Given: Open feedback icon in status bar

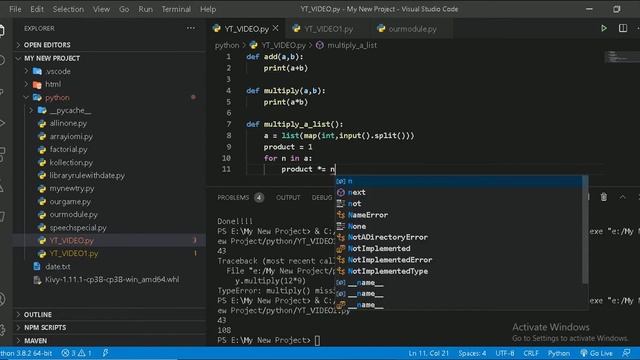Looking at the screenshot, I should coord(627,353).
